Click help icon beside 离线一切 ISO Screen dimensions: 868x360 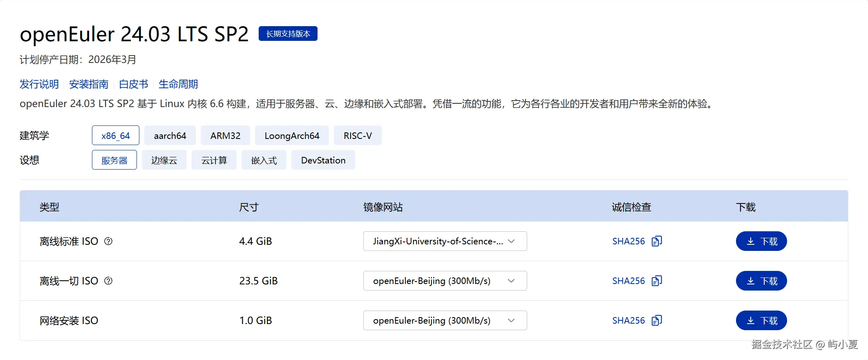pos(108,281)
